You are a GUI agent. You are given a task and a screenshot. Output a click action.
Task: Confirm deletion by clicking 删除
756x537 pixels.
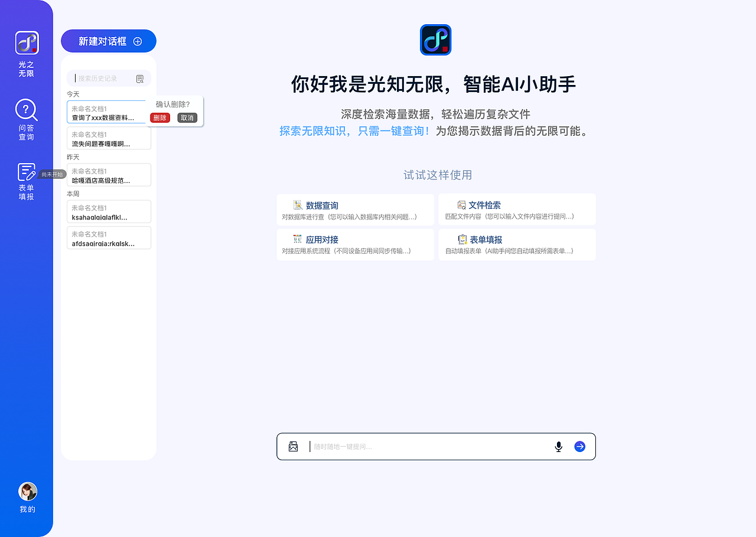tap(159, 117)
